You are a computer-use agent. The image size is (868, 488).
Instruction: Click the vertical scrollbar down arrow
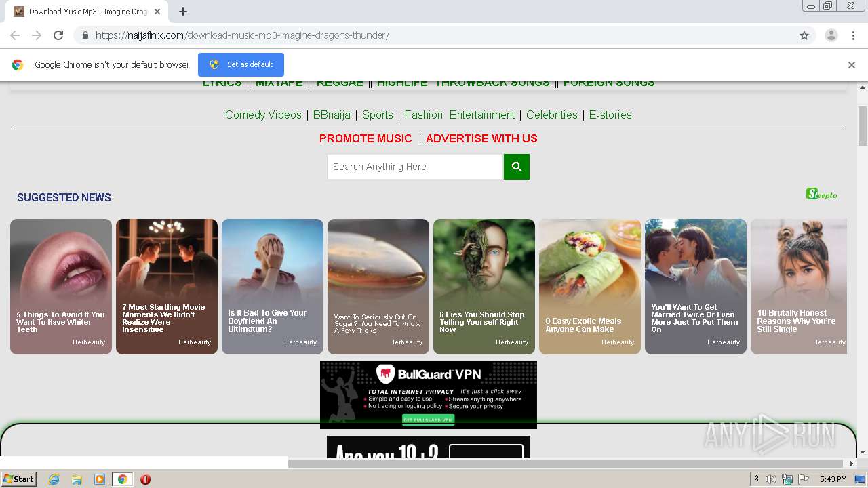click(863, 452)
